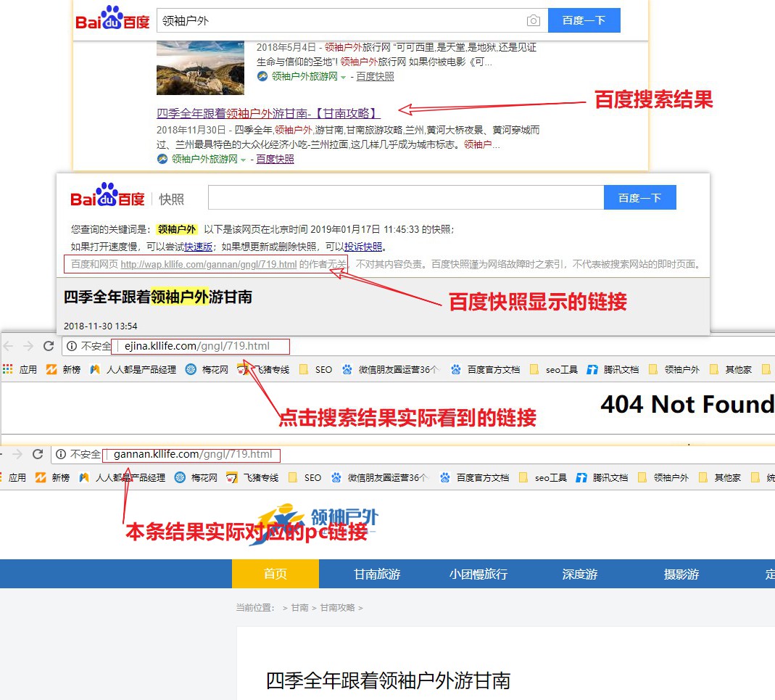775x700 pixels.
Task: Select 首页 in the site navigation
Action: pyautogui.click(x=275, y=573)
